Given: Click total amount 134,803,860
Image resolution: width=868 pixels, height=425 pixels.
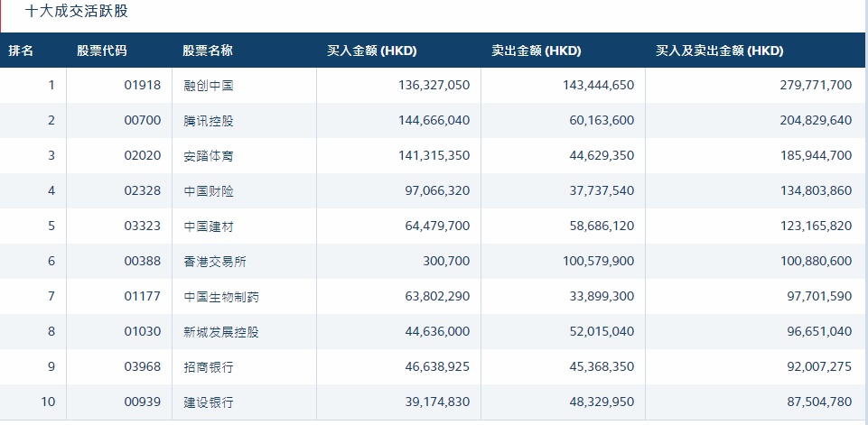Looking at the screenshot, I should [816, 191].
